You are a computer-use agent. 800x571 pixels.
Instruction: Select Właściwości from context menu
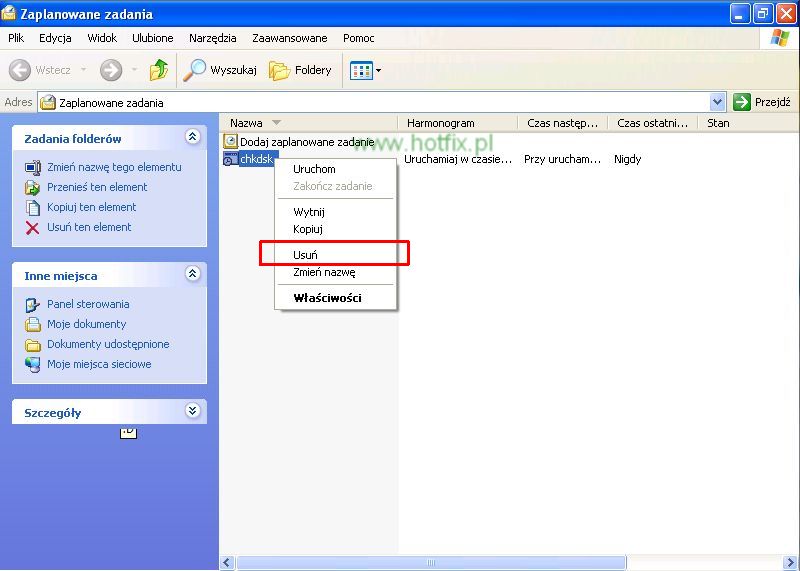(x=327, y=298)
